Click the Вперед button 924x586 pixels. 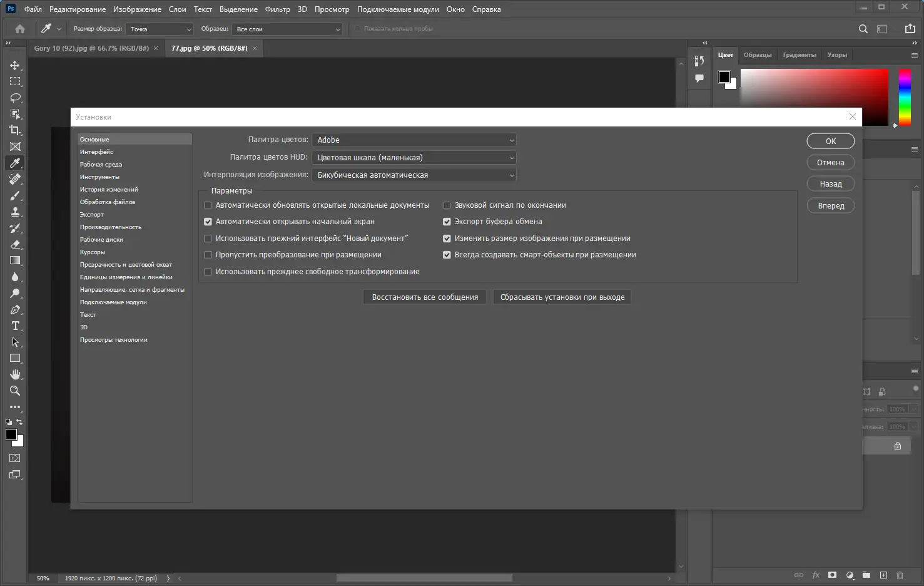[x=831, y=205]
